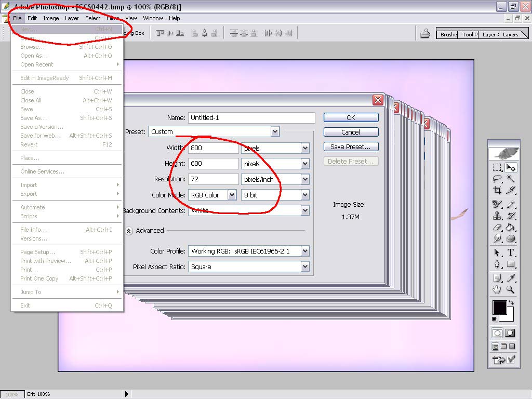
Task: Open the Window menu
Action: pyautogui.click(x=153, y=18)
